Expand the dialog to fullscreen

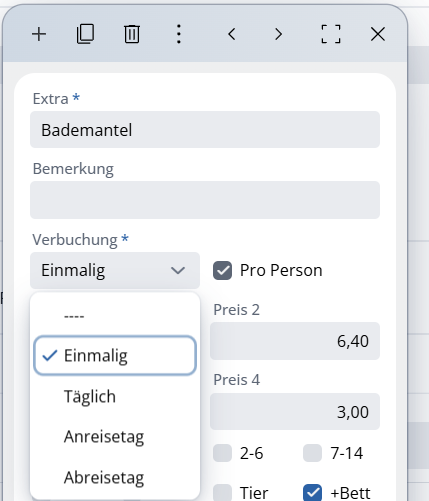(331, 34)
